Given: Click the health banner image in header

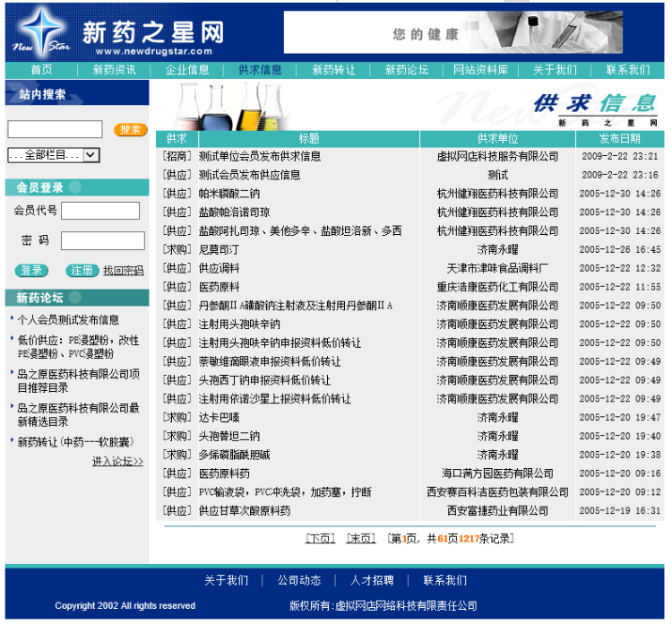Looking at the screenshot, I should coord(453,32).
